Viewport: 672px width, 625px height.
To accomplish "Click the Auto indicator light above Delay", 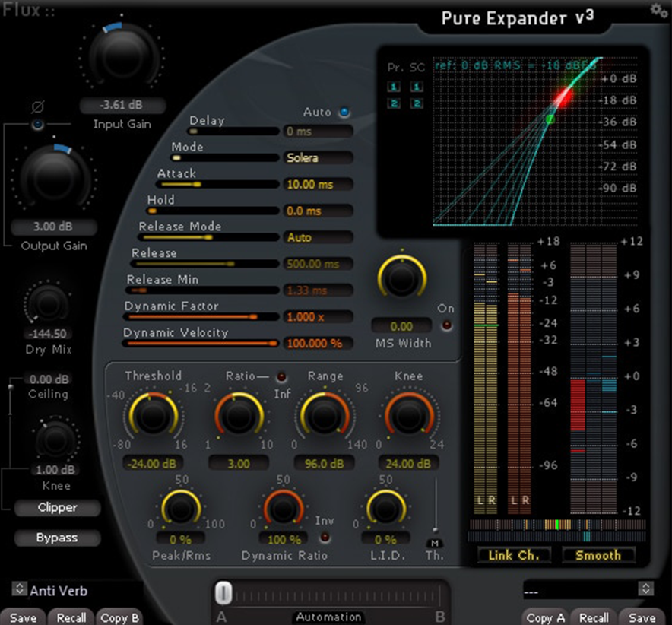I will (x=344, y=111).
